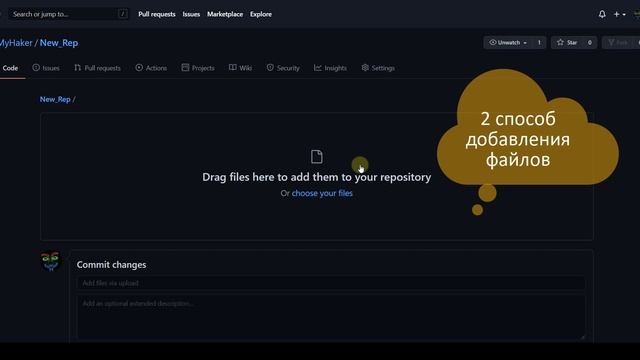This screenshot has width=640, height=360.
Task: Switch to the repository Pull requests tab
Action: pos(98,68)
